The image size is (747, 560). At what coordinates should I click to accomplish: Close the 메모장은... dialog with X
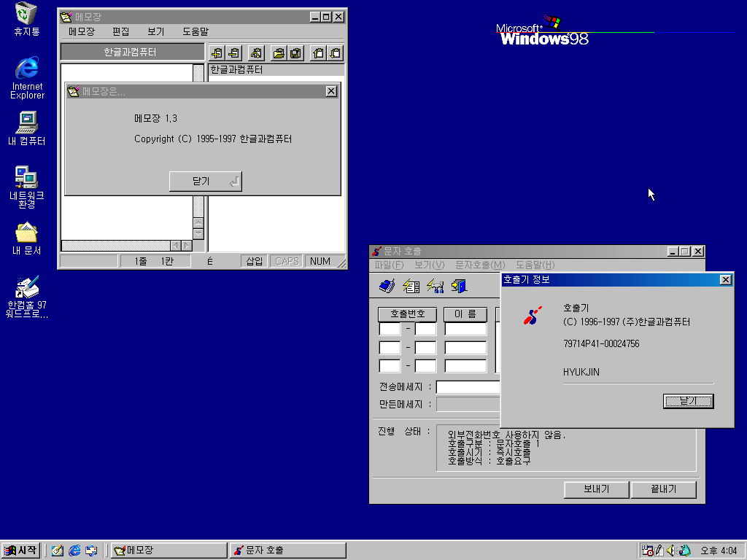(331, 91)
